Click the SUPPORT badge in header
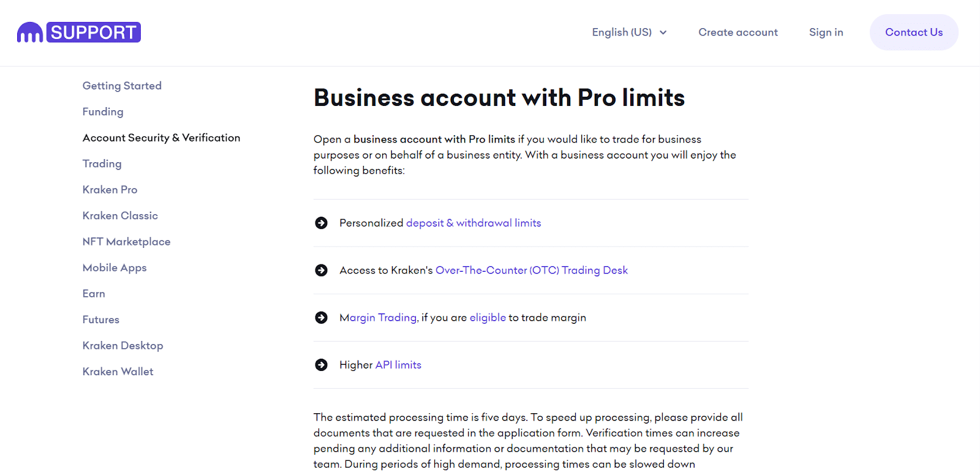Viewport: 980px width, 475px height. 94,32
